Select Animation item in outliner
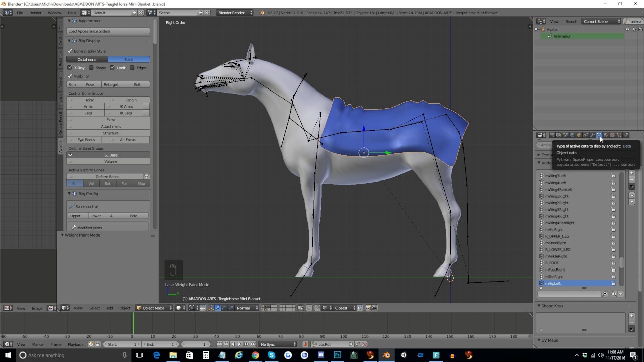Image resolution: width=644 pixels, height=362 pixels. point(562,36)
